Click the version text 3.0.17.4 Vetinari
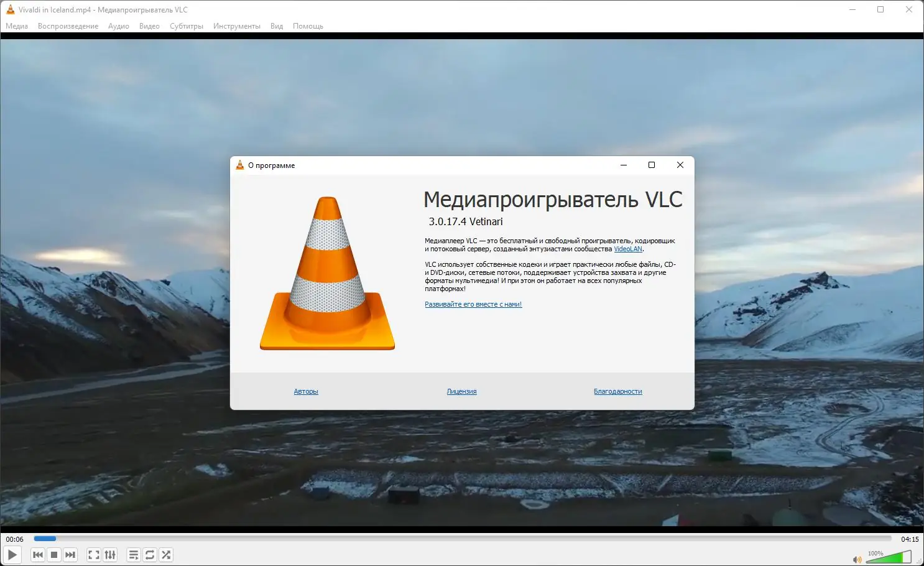The image size is (924, 566). click(466, 221)
